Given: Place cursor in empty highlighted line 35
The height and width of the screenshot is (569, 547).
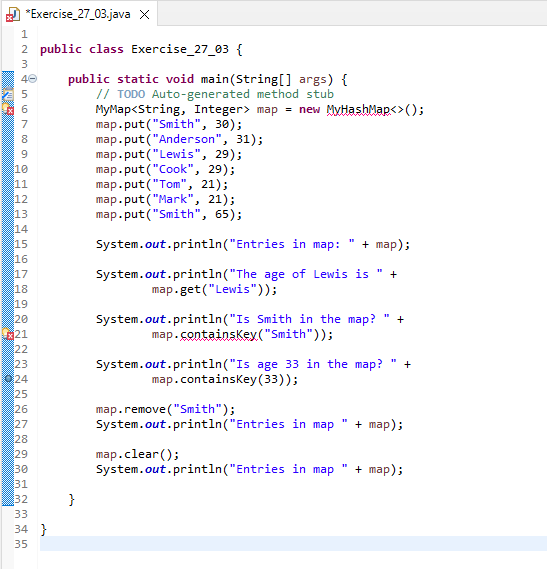Looking at the screenshot, I should (293, 544).
